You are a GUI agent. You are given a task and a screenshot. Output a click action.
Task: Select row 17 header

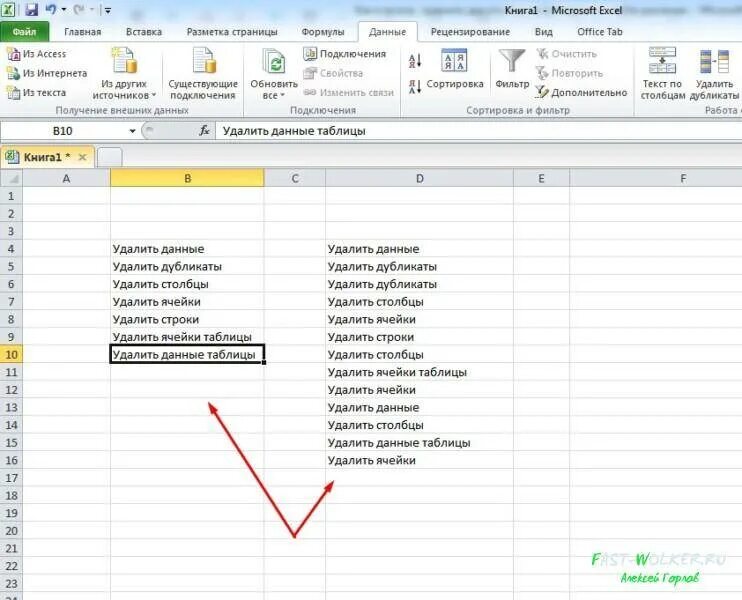11,478
